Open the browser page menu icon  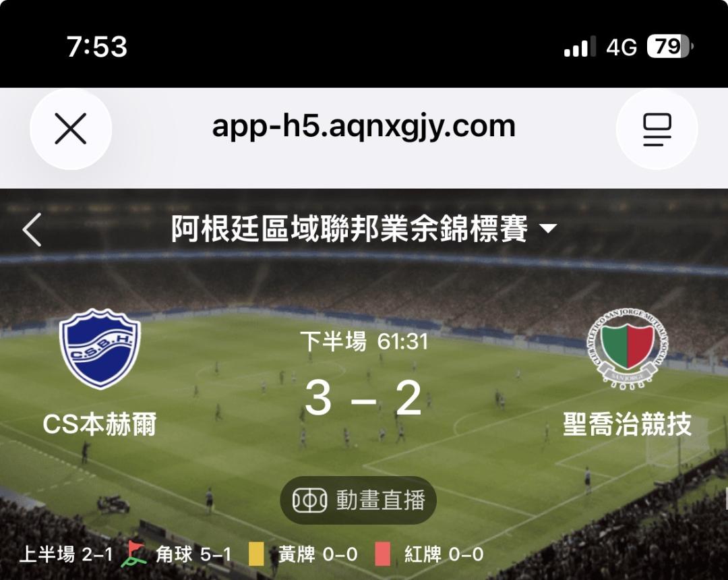(x=657, y=129)
